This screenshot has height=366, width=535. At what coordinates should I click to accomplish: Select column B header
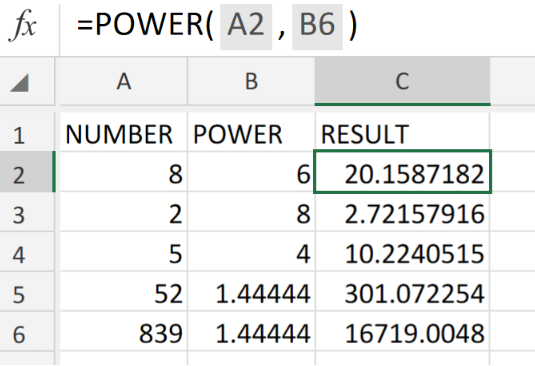point(251,81)
